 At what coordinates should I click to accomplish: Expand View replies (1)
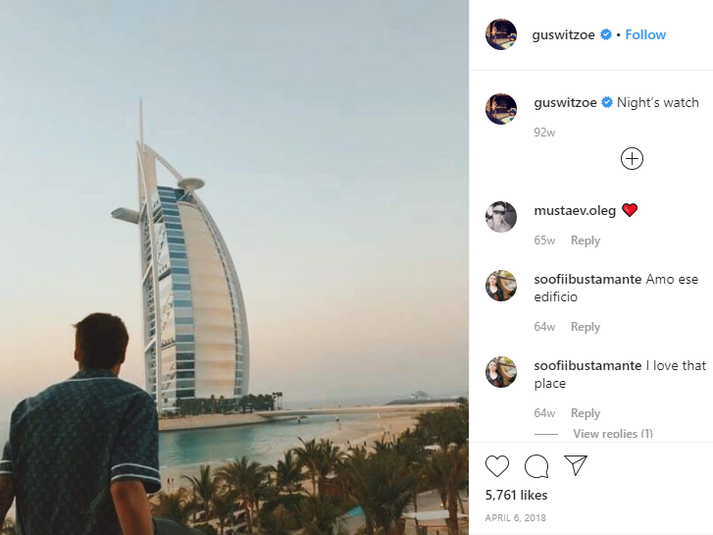click(x=613, y=433)
